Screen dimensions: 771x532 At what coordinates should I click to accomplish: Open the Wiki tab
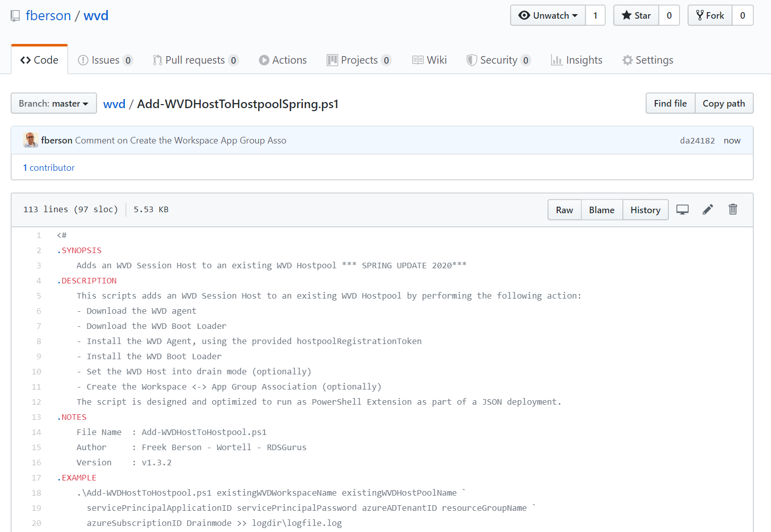(x=430, y=60)
